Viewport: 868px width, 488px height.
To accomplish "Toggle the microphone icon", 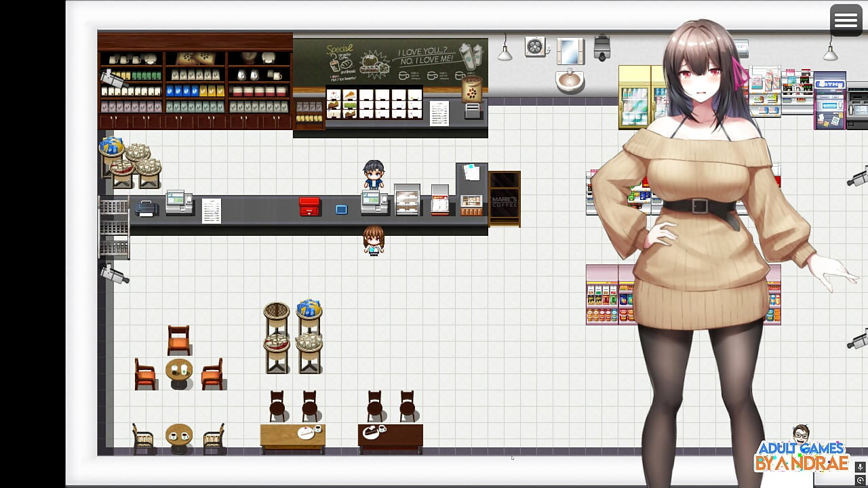I will coord(861,467).
